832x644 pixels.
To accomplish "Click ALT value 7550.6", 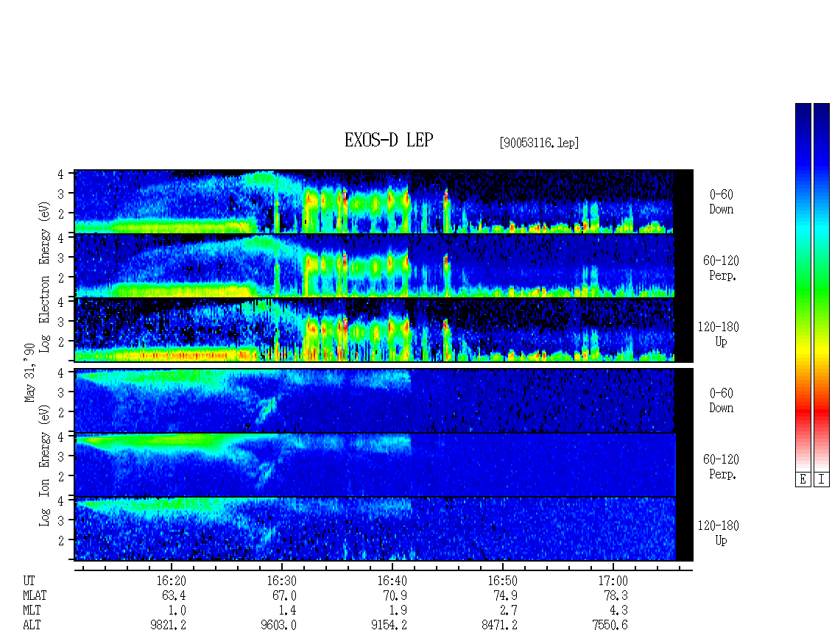I will point(610,625).
